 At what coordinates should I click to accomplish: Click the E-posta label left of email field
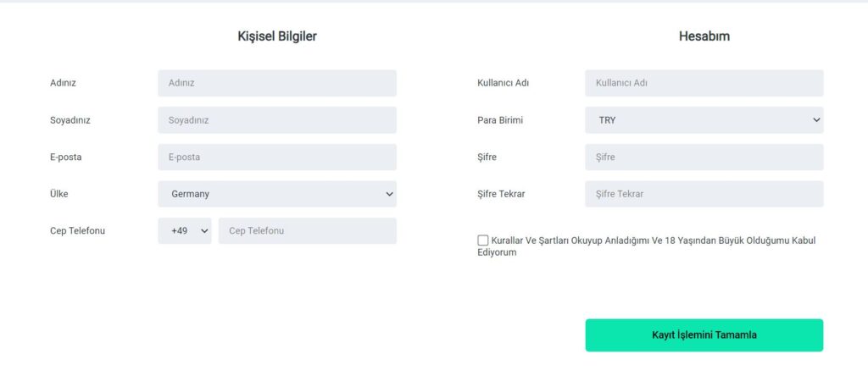click(66, 157)
